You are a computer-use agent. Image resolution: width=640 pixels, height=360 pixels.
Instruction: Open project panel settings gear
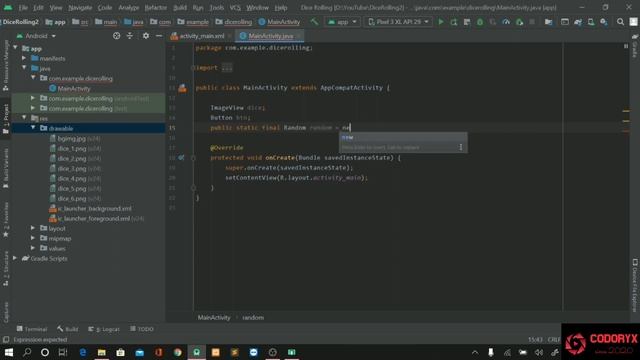pos(146,36)
